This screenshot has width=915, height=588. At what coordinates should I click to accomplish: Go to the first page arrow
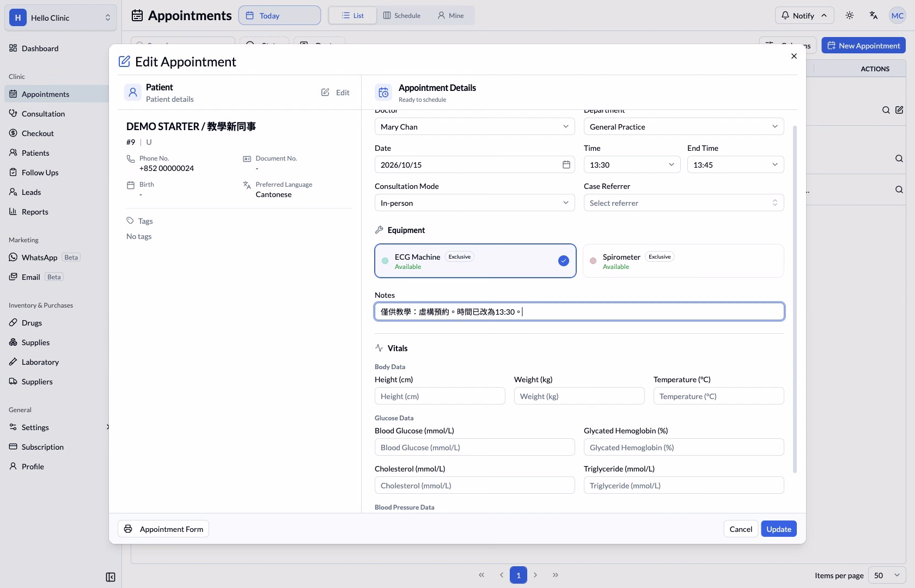point(481,575)
